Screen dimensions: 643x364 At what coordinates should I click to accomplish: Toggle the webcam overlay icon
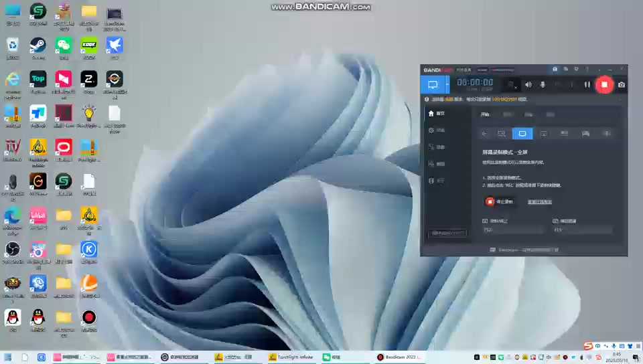[510, 84]
